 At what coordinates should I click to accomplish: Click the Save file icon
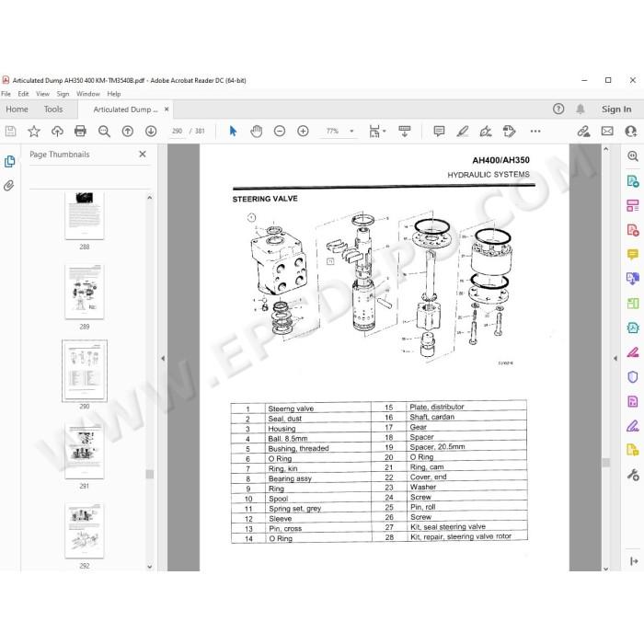coord(11,132)
